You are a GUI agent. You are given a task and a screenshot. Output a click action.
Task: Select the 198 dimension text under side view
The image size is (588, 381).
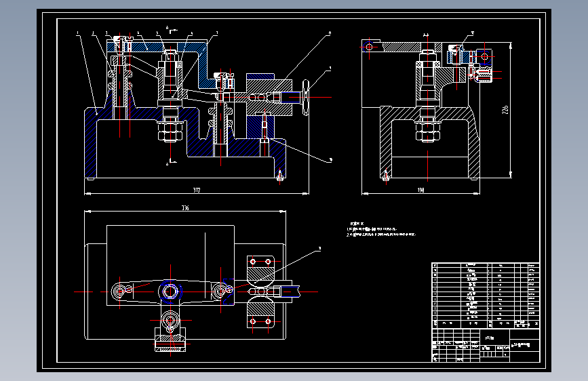coord(420,190)
